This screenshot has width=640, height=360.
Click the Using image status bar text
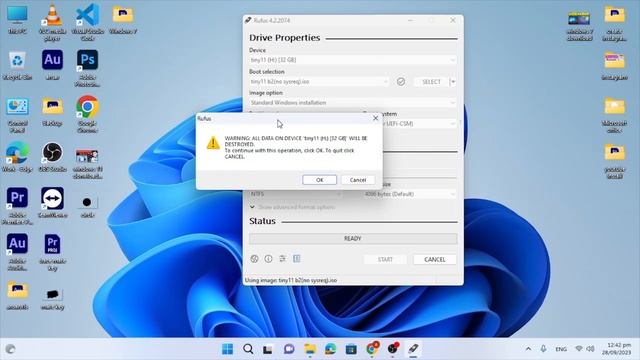291,280
